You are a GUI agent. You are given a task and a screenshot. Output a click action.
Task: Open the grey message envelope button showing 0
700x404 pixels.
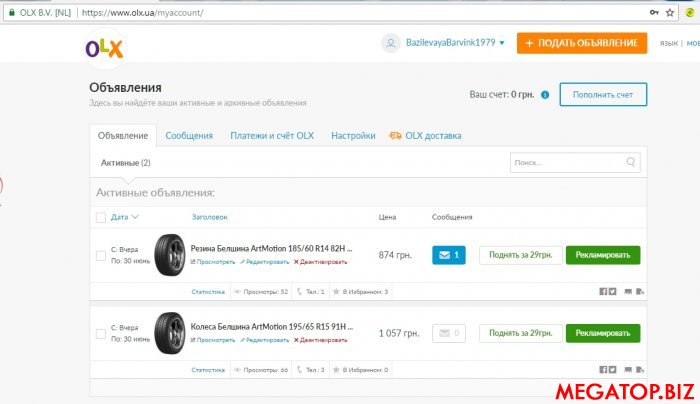(449, 333)
